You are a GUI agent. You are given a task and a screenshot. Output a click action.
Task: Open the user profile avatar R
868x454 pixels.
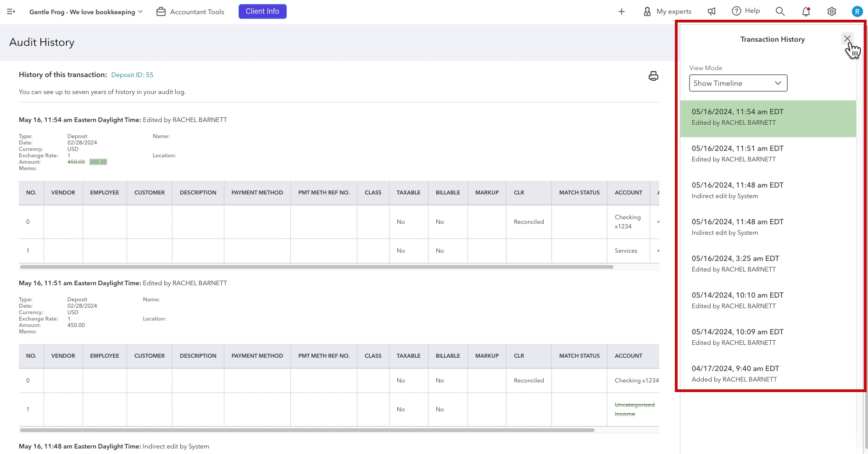(x=857, y=11)
